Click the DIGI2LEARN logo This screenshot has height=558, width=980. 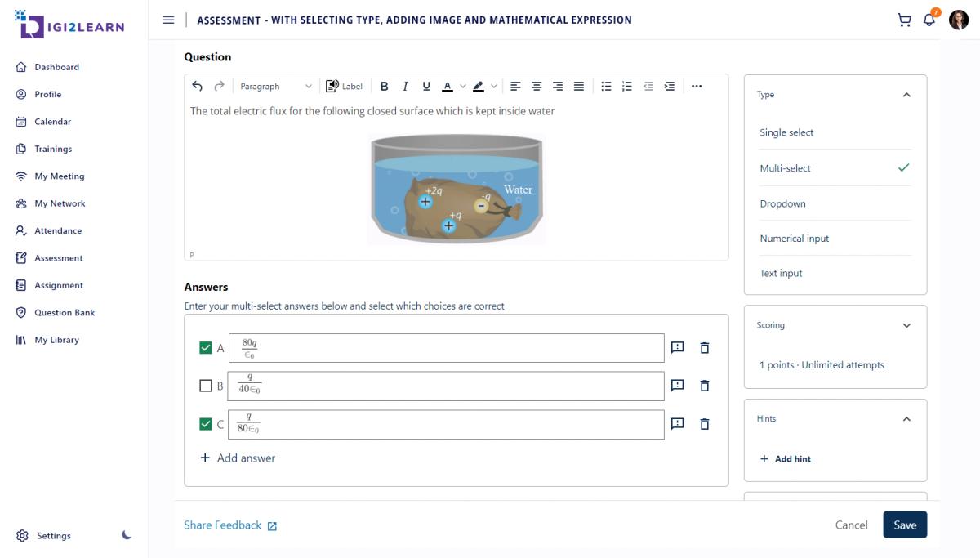[x=70, y=25]
